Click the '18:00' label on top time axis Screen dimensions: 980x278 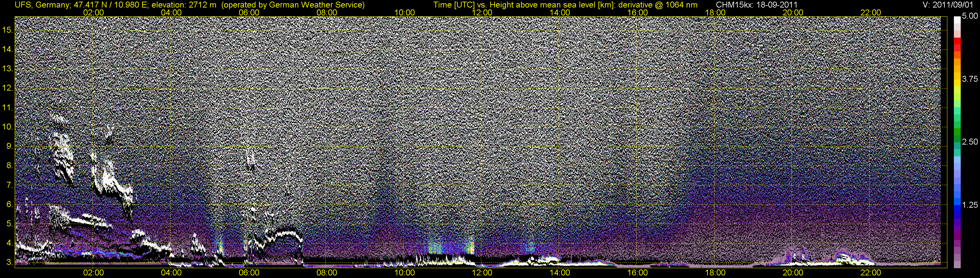click(x=715, y=12)
